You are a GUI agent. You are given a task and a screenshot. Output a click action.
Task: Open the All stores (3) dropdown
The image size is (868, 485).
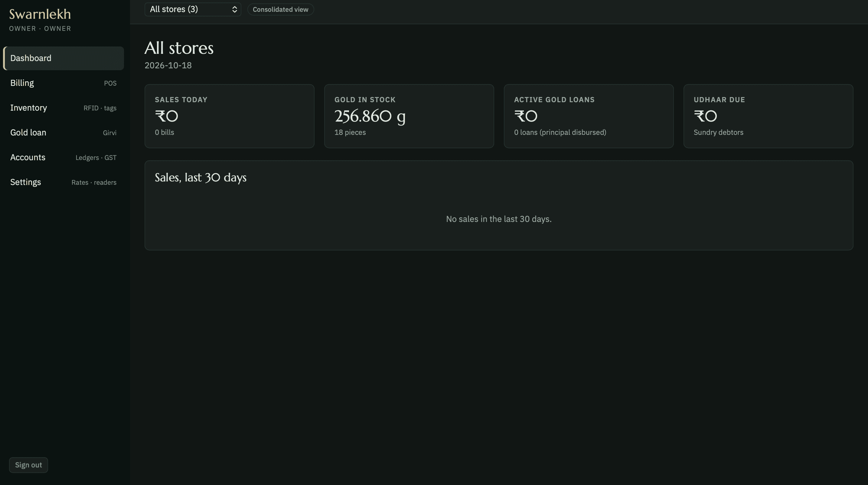(193, 9)
